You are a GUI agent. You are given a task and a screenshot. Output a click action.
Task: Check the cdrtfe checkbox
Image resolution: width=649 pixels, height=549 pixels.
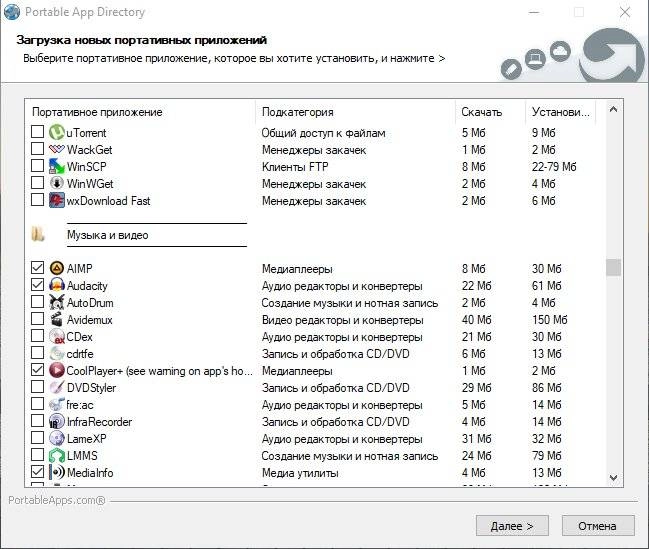click(x=37, y=352)
